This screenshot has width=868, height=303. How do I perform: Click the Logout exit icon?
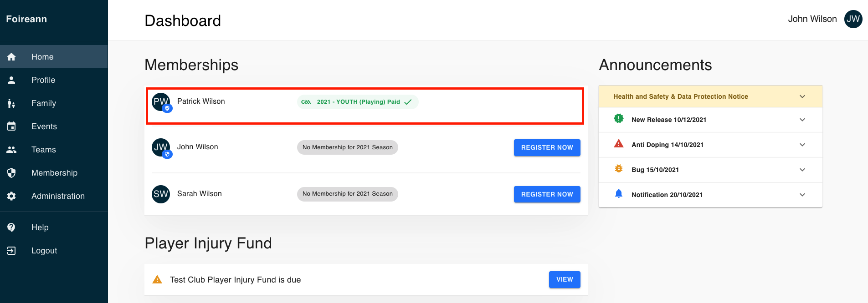point(11,251)
